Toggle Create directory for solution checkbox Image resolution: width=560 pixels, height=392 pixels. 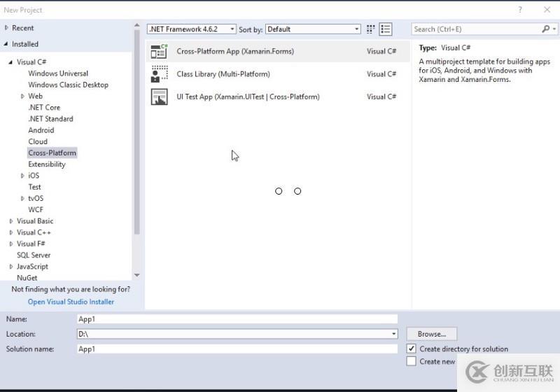(x=411, y=349)
